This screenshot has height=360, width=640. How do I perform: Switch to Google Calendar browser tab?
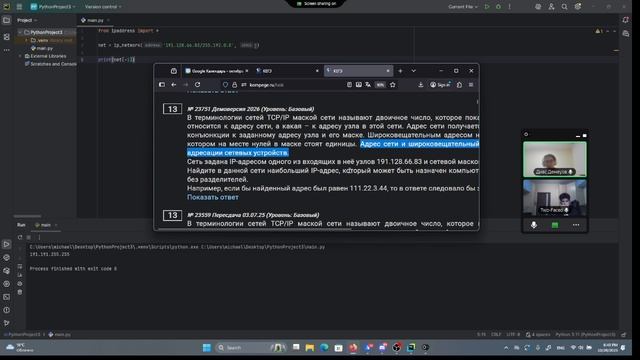(216, 71)
